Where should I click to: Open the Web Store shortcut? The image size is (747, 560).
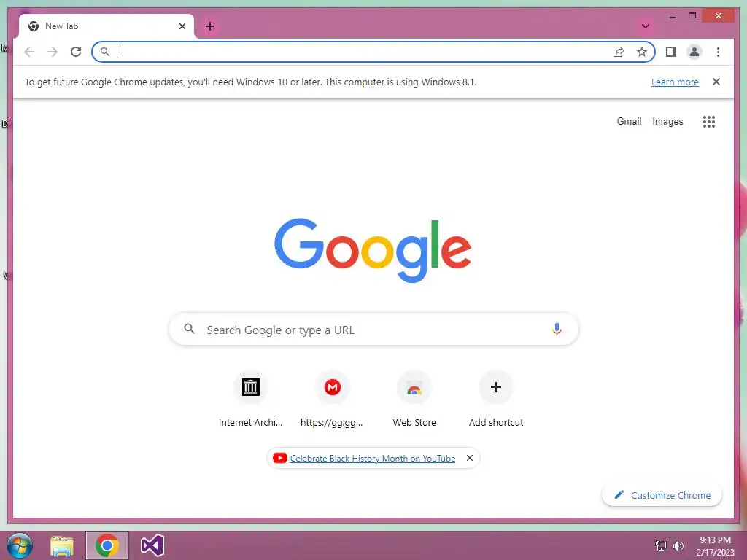pos(414,399)
